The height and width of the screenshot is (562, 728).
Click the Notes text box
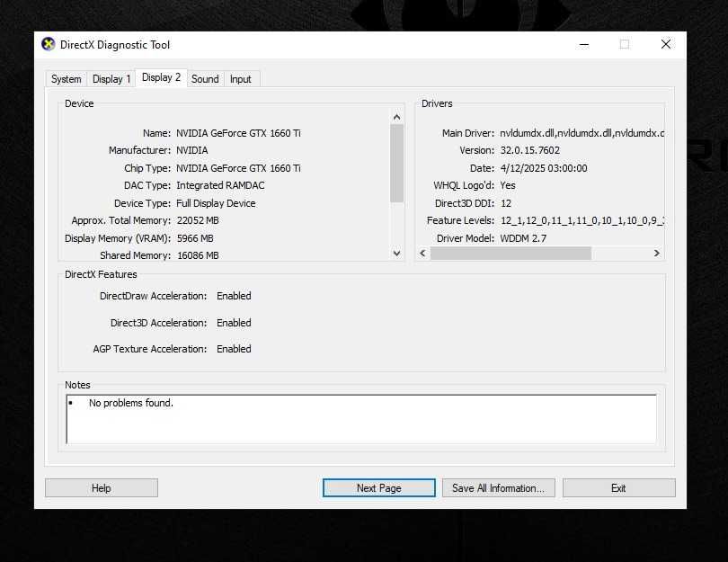point(361,419)
